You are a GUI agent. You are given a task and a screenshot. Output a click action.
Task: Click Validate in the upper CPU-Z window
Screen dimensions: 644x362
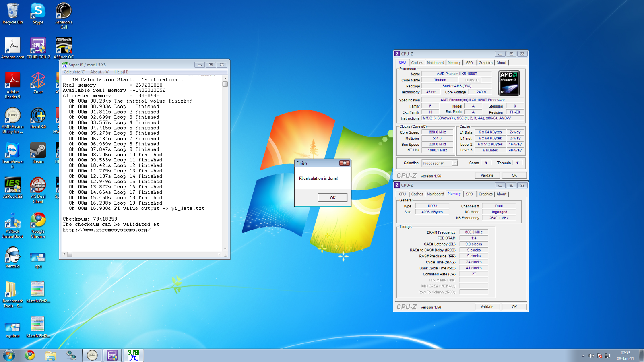point(487,175)
